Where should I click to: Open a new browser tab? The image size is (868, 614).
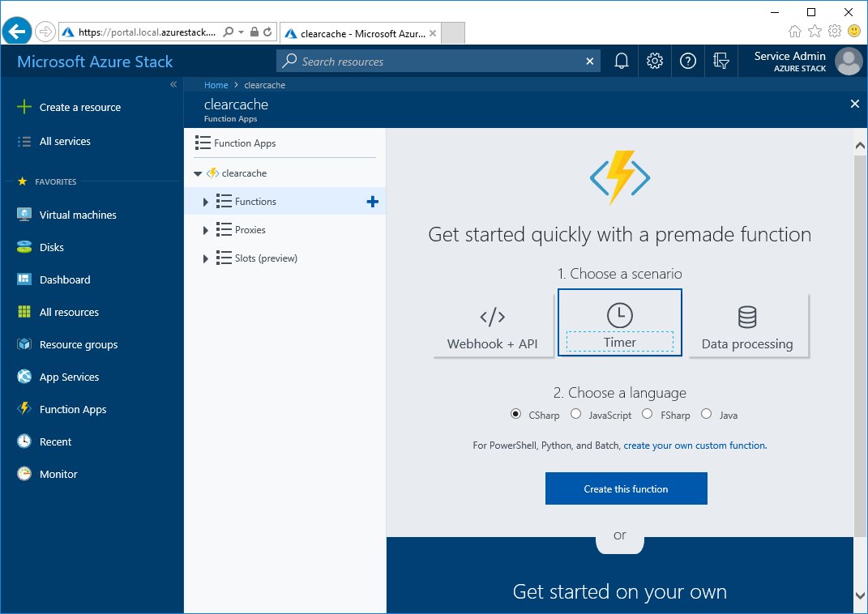(453, 33)
